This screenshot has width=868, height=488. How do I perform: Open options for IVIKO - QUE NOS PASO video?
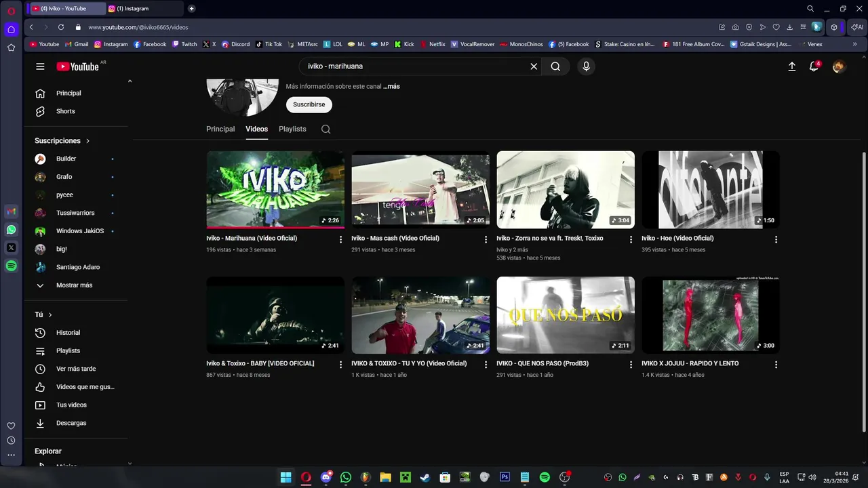(x=631, y=365)
